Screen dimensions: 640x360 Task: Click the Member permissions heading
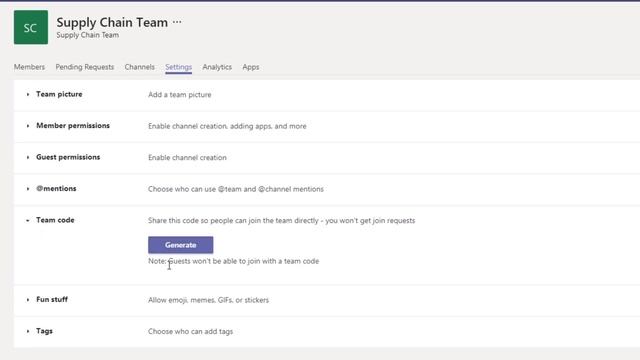click(x=73, y=126)
